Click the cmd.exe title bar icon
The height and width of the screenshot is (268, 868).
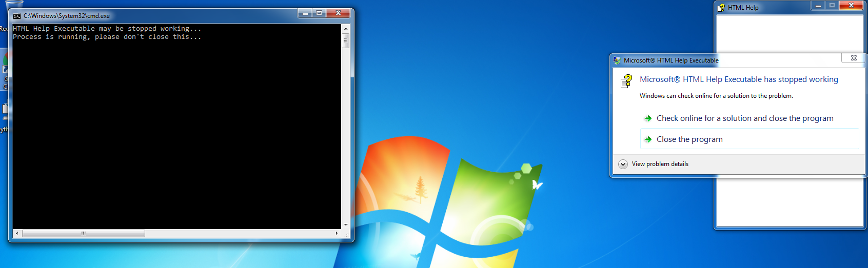[17, 16]
